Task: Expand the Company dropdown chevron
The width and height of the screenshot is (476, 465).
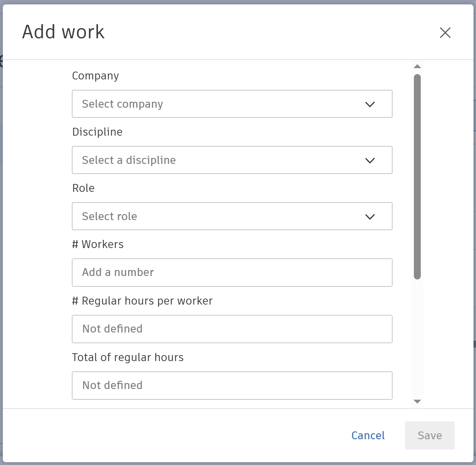Action: tap(370, 104)
